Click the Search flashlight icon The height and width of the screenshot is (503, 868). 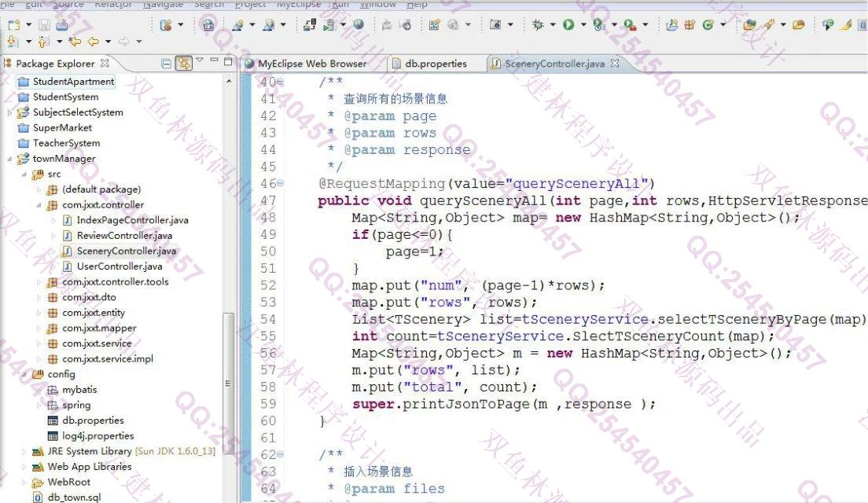(768, 25)
